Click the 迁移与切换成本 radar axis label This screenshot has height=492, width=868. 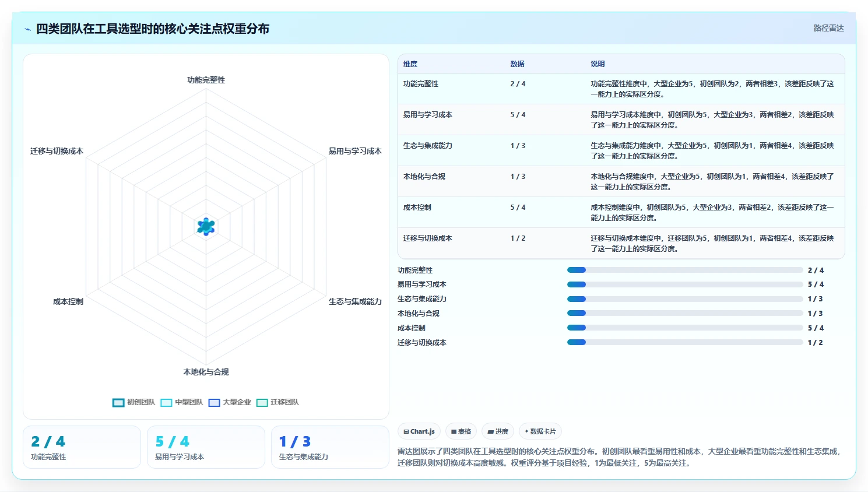point(57,151)
